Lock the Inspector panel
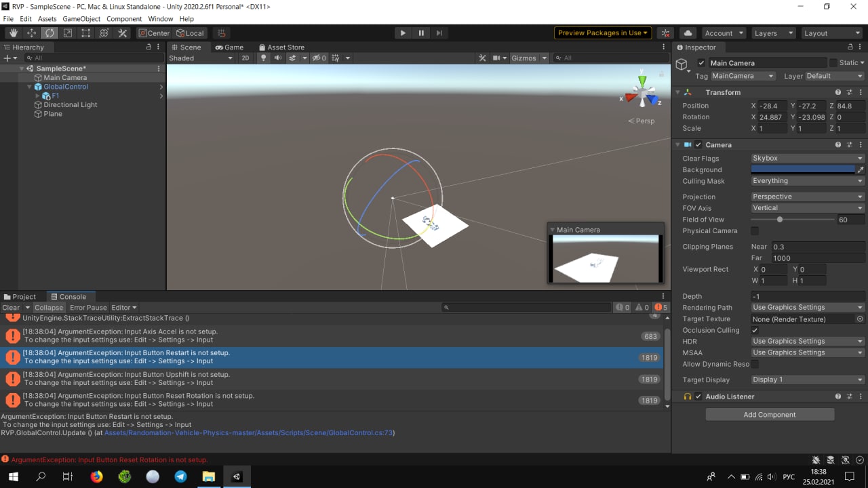The width and height of the screenshot is (868, 488). 850,47
